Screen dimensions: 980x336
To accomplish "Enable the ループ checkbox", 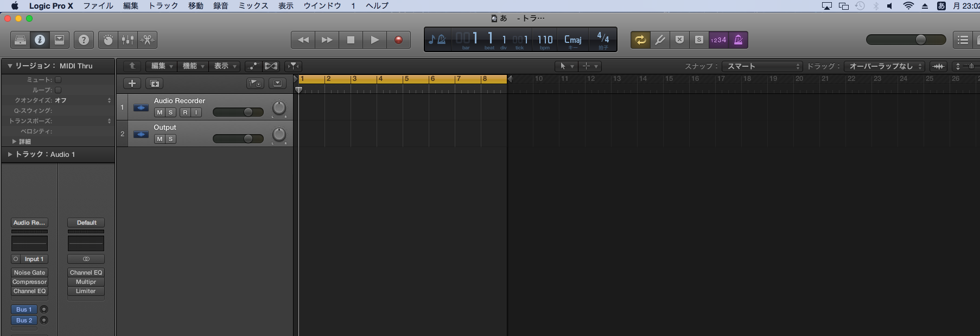I will pos(58,90).
